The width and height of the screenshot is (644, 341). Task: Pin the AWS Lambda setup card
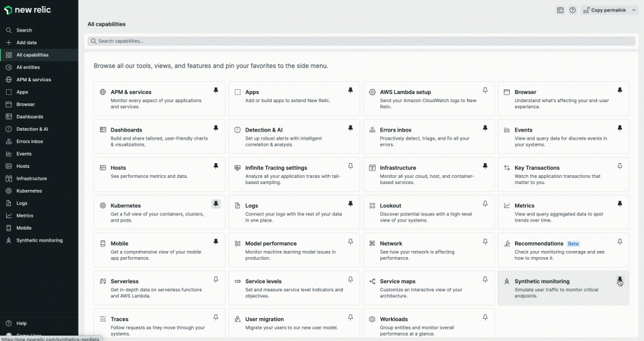tap(485, 91)
